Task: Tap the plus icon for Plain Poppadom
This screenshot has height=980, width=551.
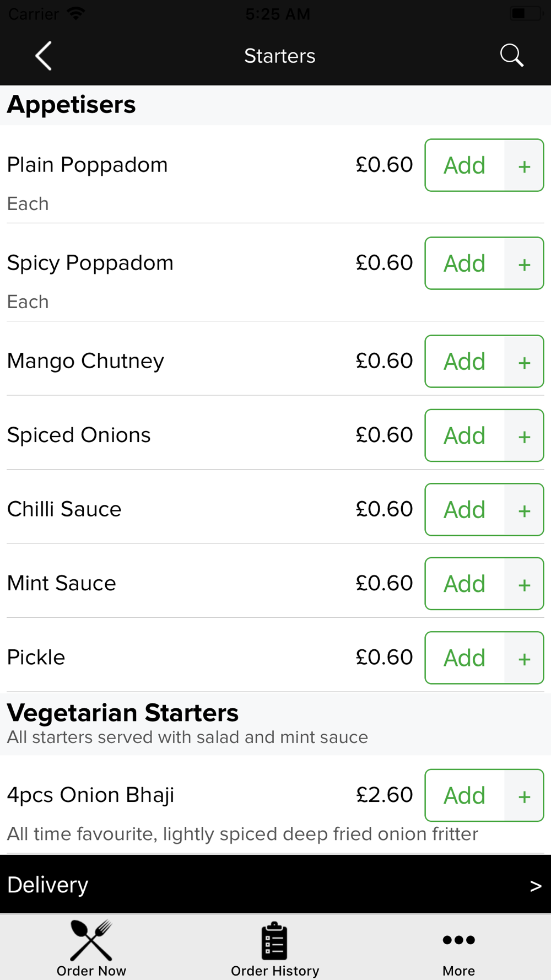Action: (524, 165)
